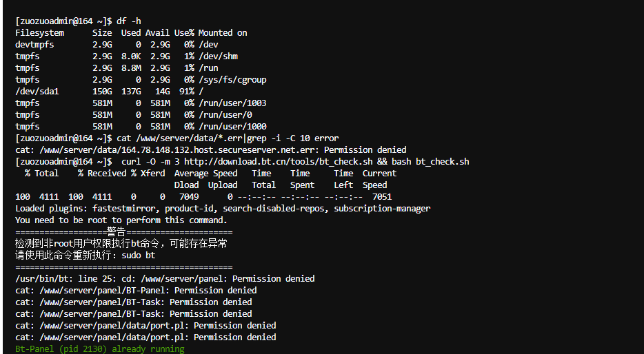644x354 pixels.
Task: Click the 'You need to be root' message
Action: (x=121, y=220)
